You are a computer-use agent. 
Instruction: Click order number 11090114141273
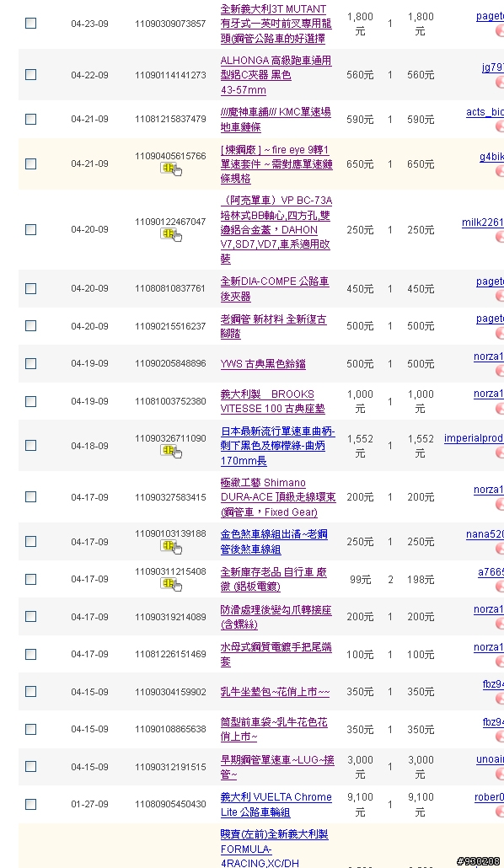170,75
